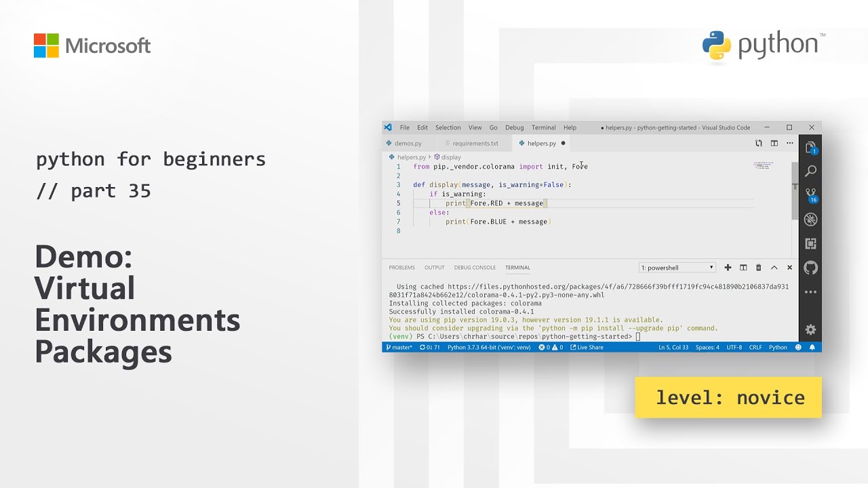Click line number 5 in the gutter
The height and width of the screenshot is (488, 868).
point(399,203)
